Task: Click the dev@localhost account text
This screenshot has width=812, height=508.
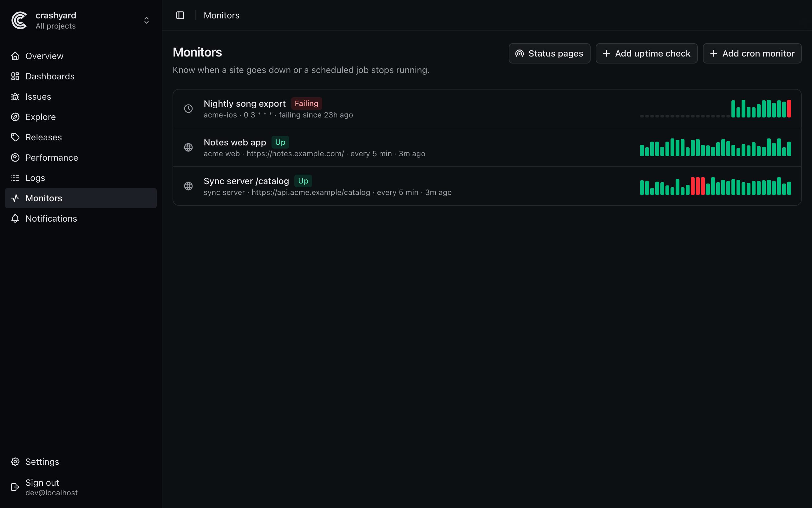Action: click(51, 493)
